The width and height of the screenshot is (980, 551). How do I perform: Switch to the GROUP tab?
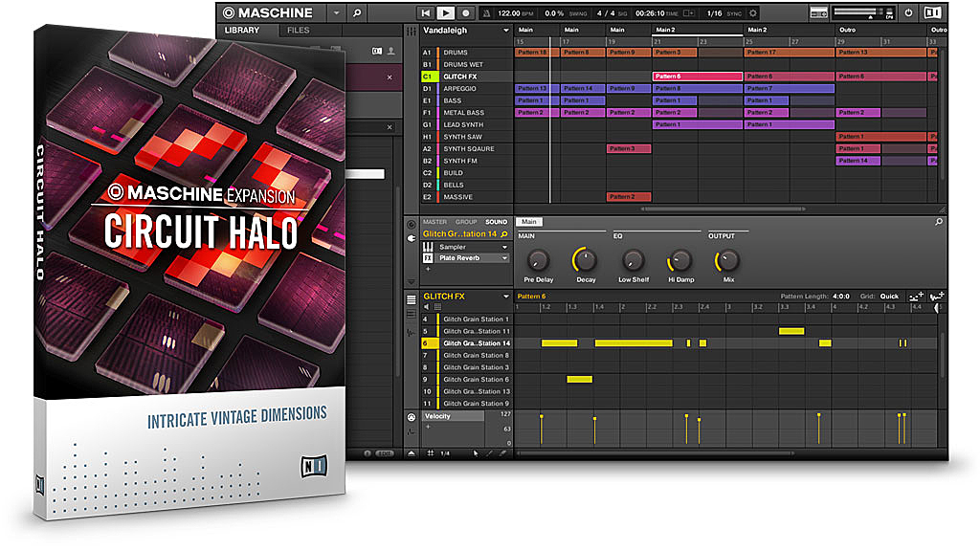(x=466, y=222)
